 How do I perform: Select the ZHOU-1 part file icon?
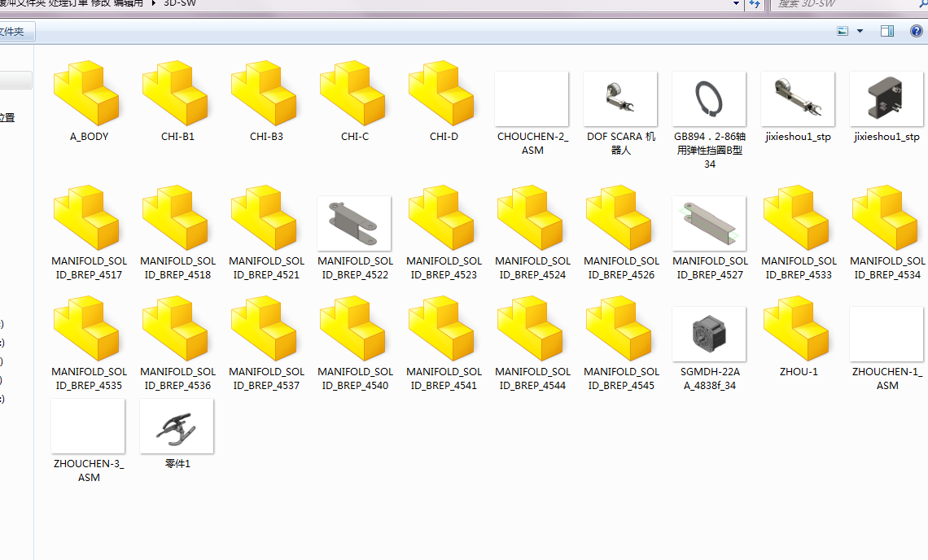point(797,329)
